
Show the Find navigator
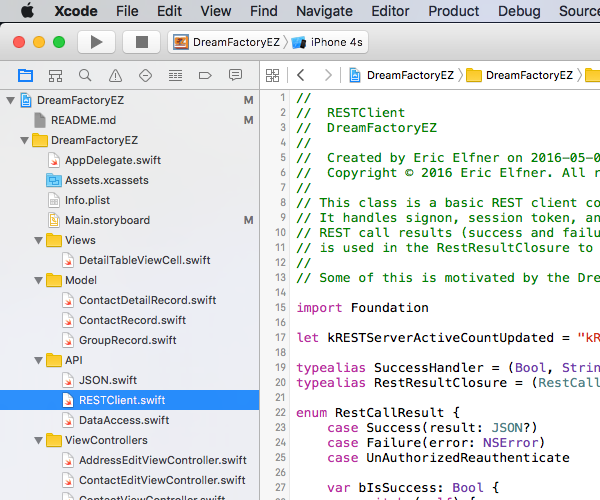[x=85, y=75]
